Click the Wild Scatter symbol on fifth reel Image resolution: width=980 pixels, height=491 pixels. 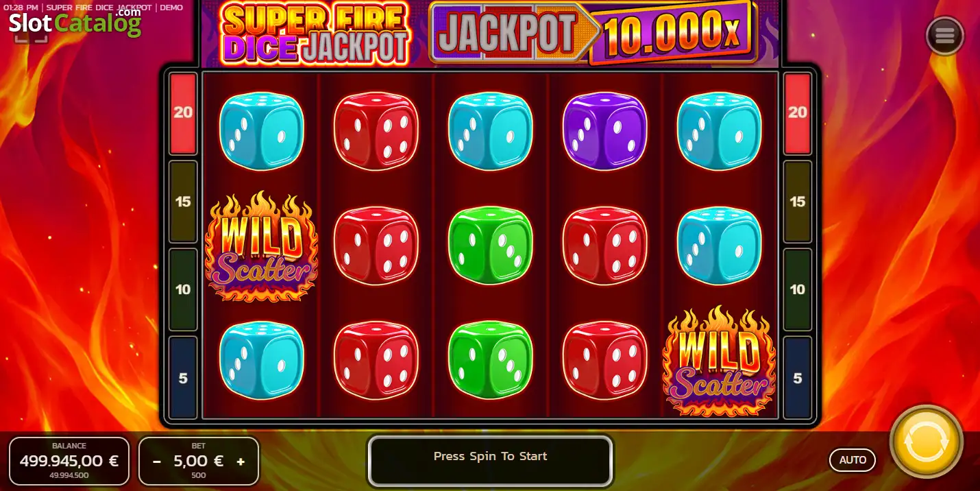719,361
